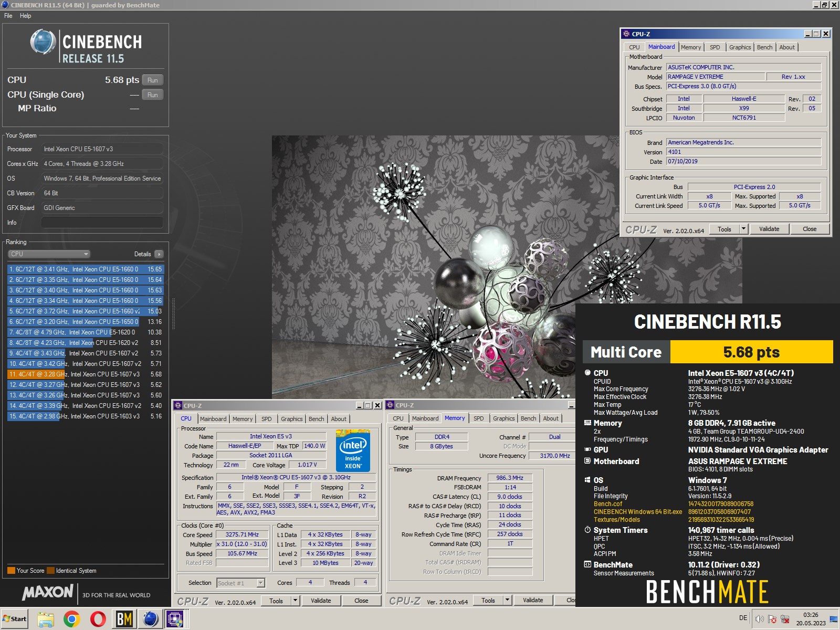This screenshot has width=840, height=630.
Task: Open SPD tab in the CPU tab CPU-Z window
Action: click(267, 419)
